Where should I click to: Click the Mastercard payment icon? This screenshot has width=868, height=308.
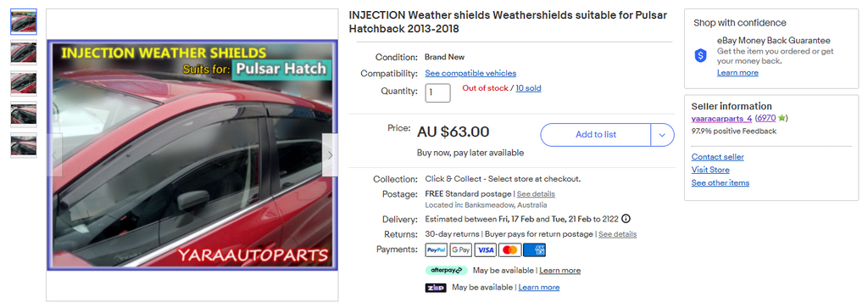click(509, 250)
